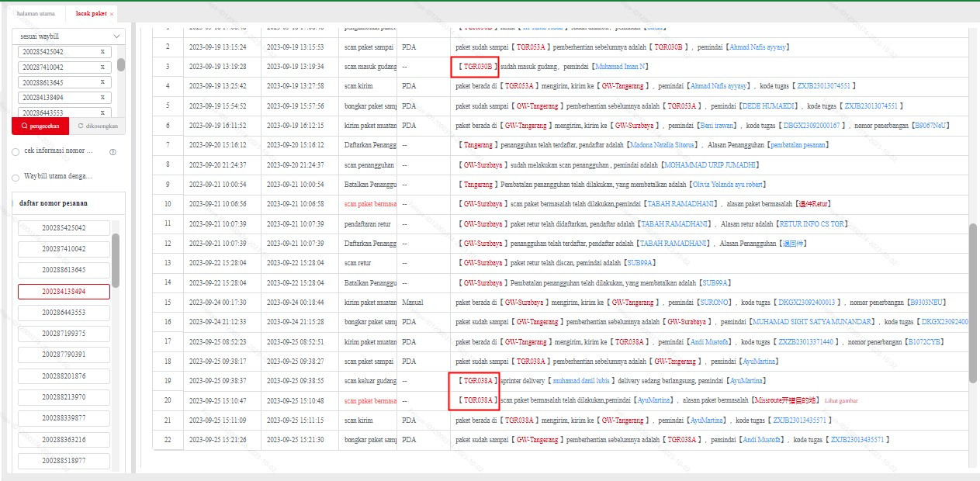Remove waybill 200288613645 with its x icon
Viewport: 980px width, 481px height.
(102, 82)
